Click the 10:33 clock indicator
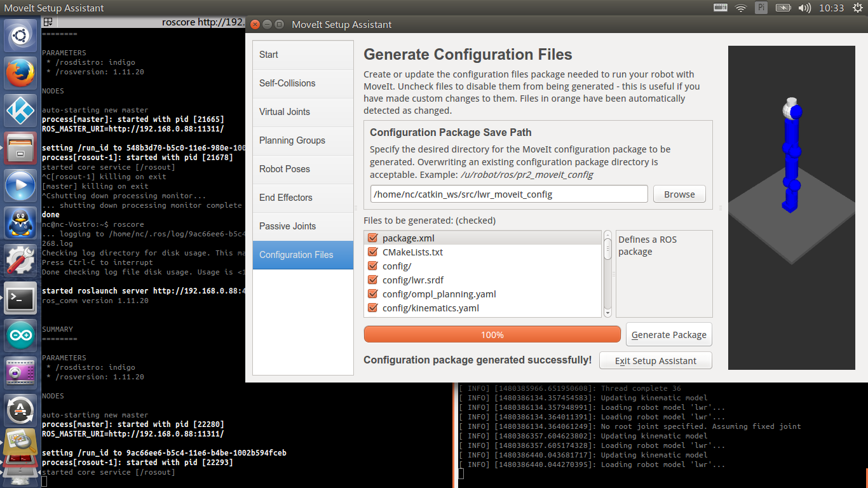Screen dimensions: 868x488 click(831, 8)
